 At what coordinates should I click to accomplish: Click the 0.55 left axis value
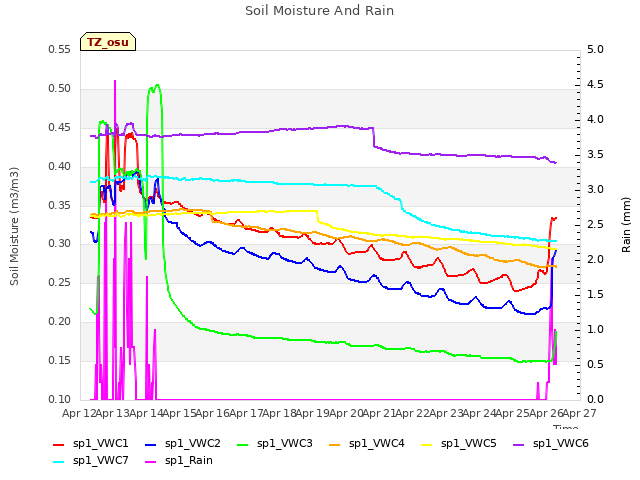coord(60,49)
